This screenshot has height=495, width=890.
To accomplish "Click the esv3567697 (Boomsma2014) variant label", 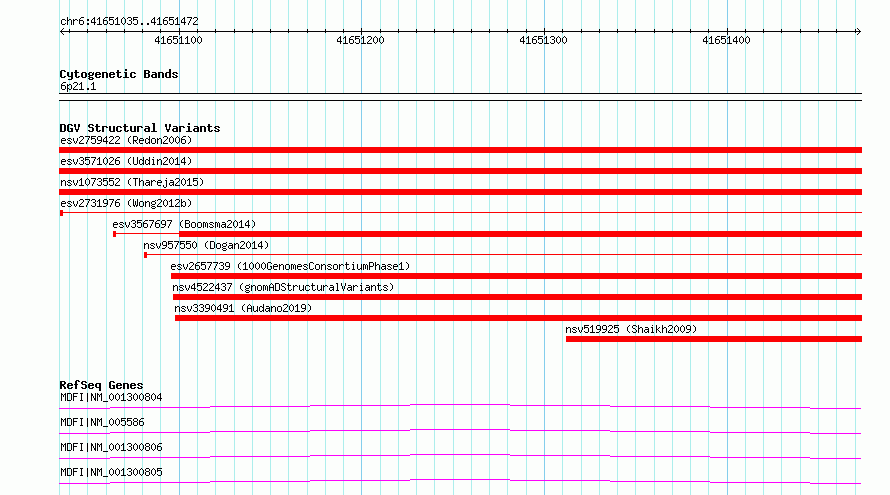I will click(x=184, y=224).
